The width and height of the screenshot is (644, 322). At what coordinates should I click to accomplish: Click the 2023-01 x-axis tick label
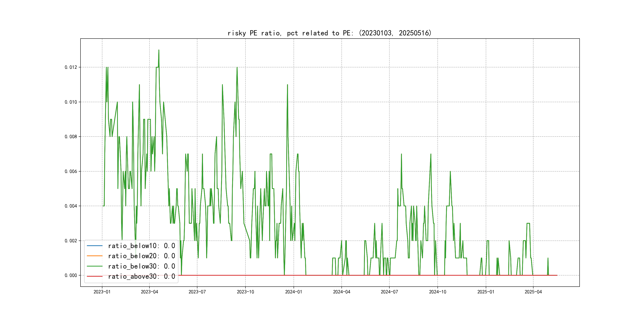pos(102,292)
